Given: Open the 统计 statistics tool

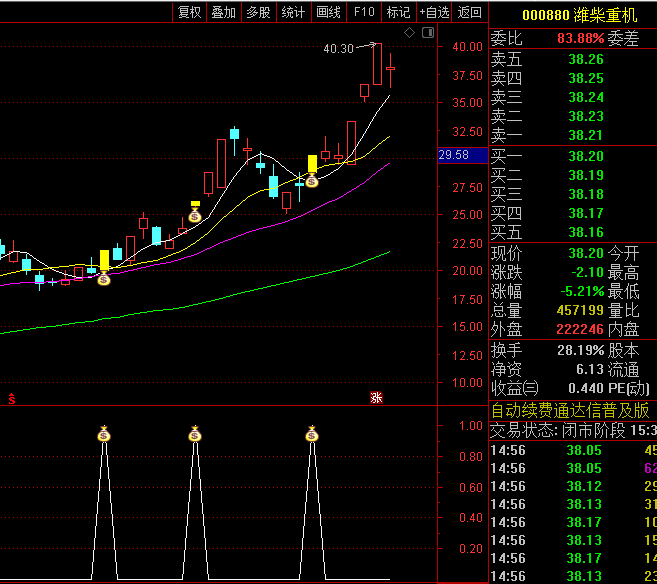Looking at the screenshot, I should 293,12.
